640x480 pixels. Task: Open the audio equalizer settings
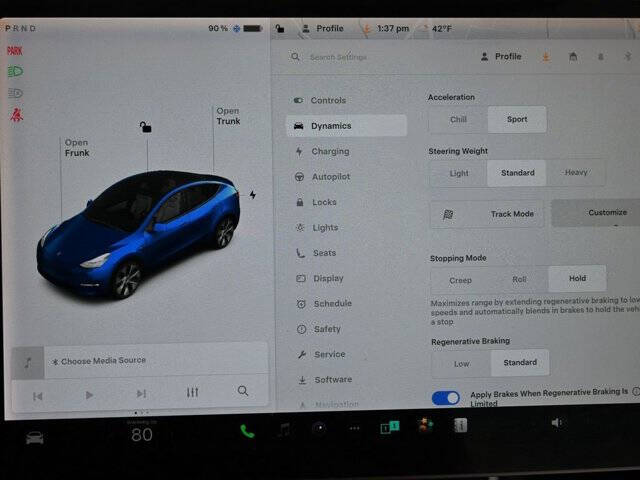192,392
